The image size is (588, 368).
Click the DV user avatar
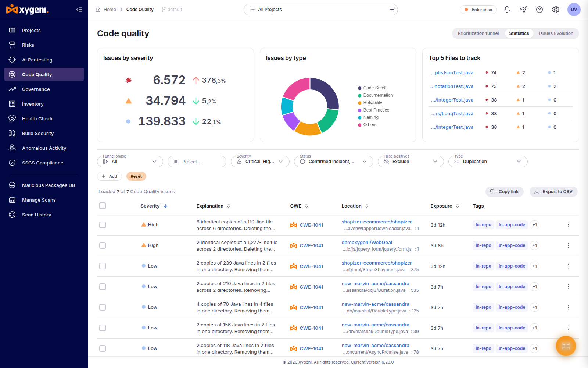coord(574,10)
